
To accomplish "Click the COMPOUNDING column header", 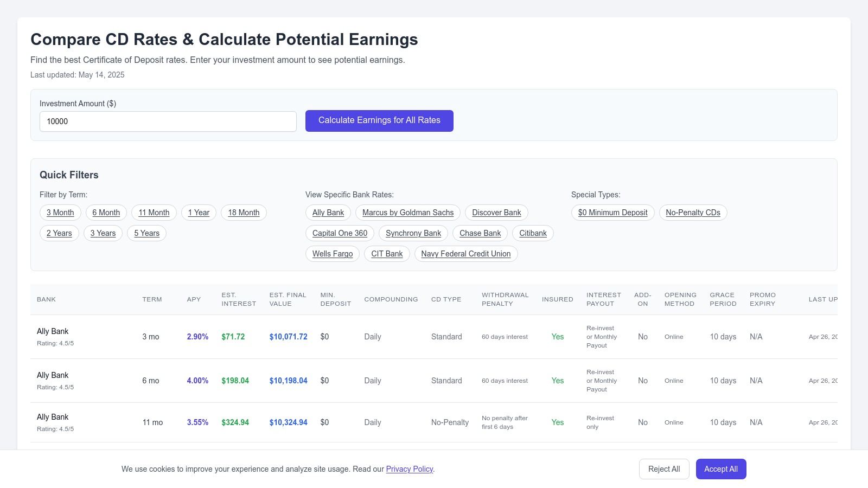I will [x=391, y=299].
